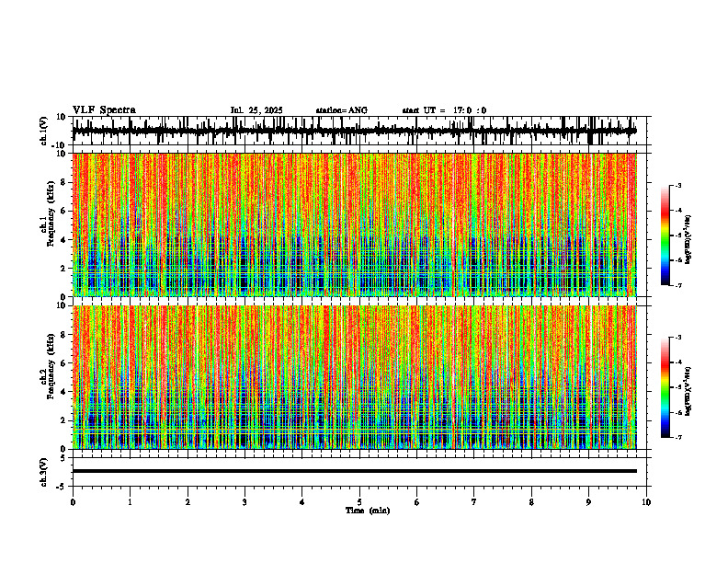Click the "1" tick on the time axis

(x=130, y=502)
